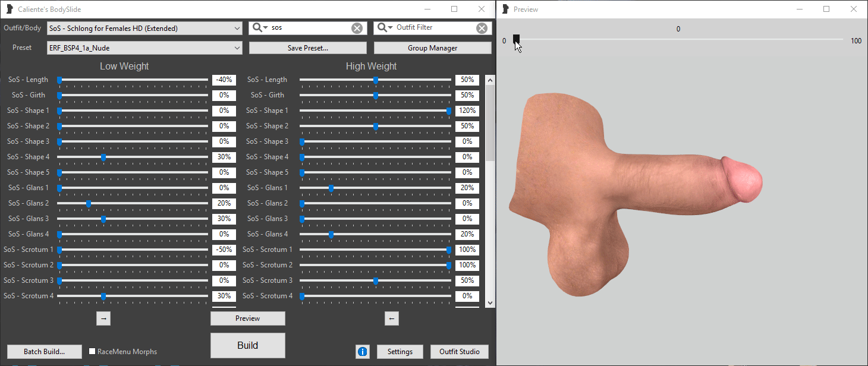The height and width of the screenshot is (366, 868).
Task: Click the low weight SoS - Length -40% field
Action: click(x=224, y=80)
